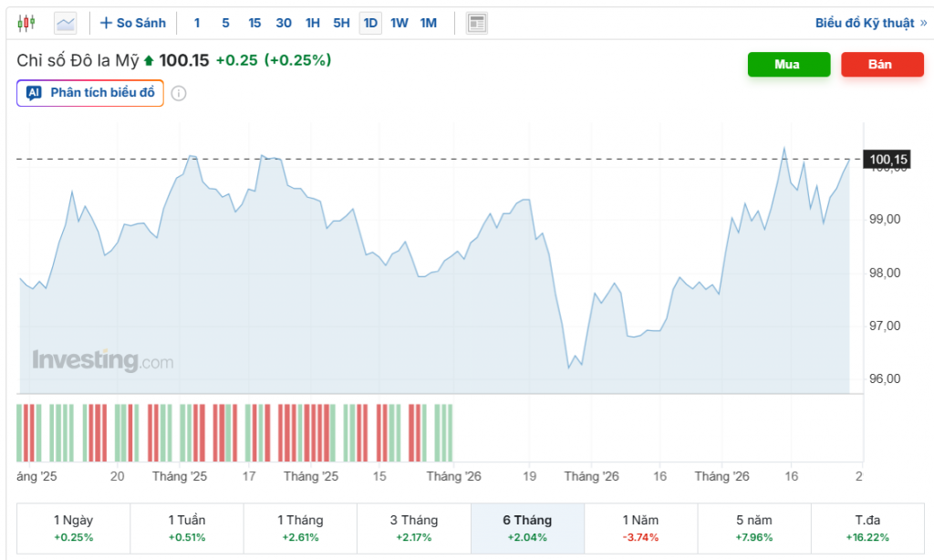
Task: Click the green up arrow next to the price
Action: coord(150,61)
